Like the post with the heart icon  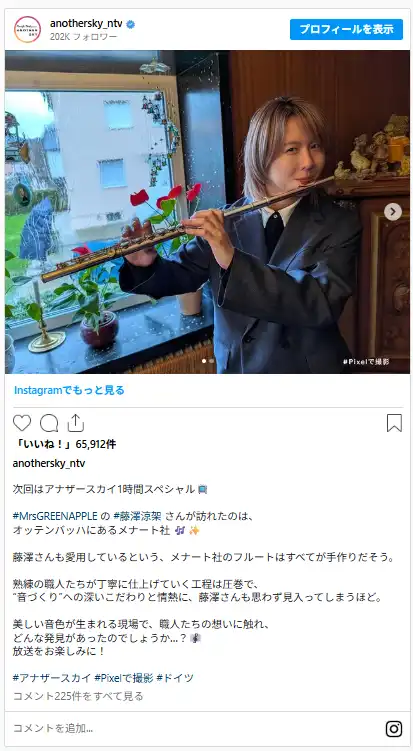point(22,423)
